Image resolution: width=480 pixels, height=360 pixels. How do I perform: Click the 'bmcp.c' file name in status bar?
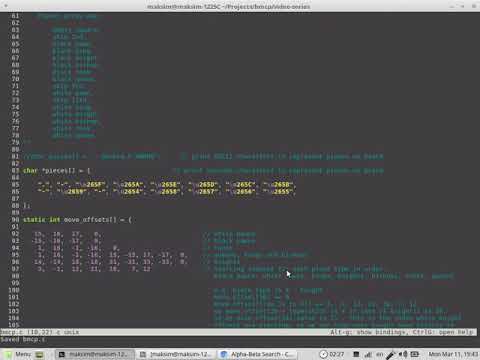click(11, 332)
